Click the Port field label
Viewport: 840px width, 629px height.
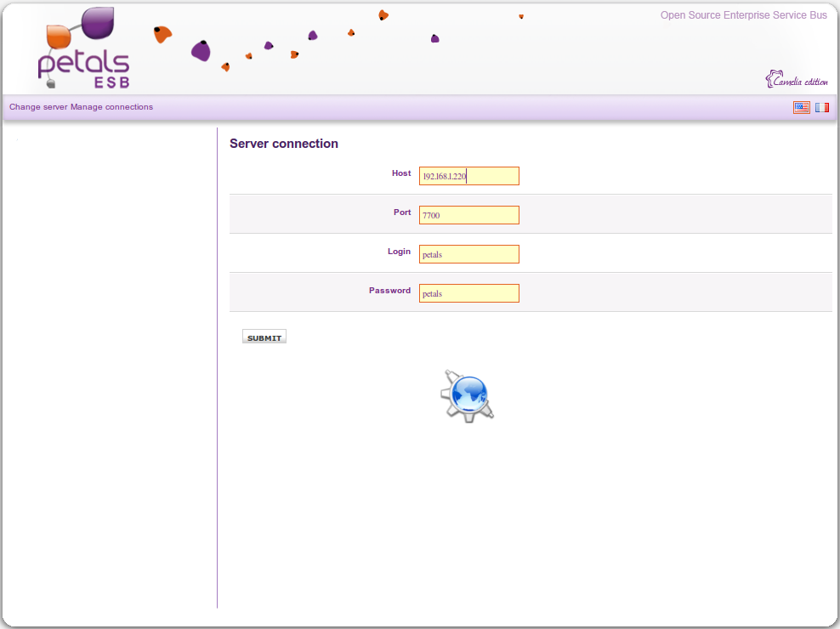[x=402, y=212]
